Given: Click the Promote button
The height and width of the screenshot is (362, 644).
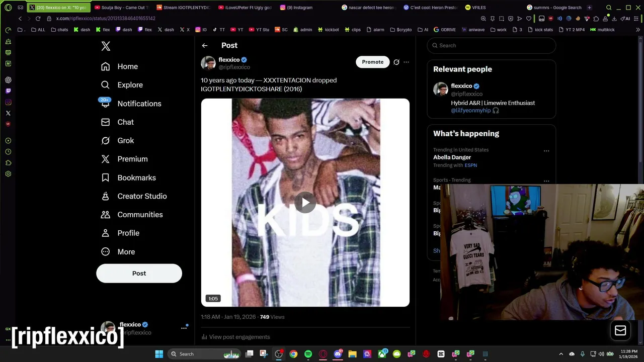Looking at the screenshot, I should (373, 62).
